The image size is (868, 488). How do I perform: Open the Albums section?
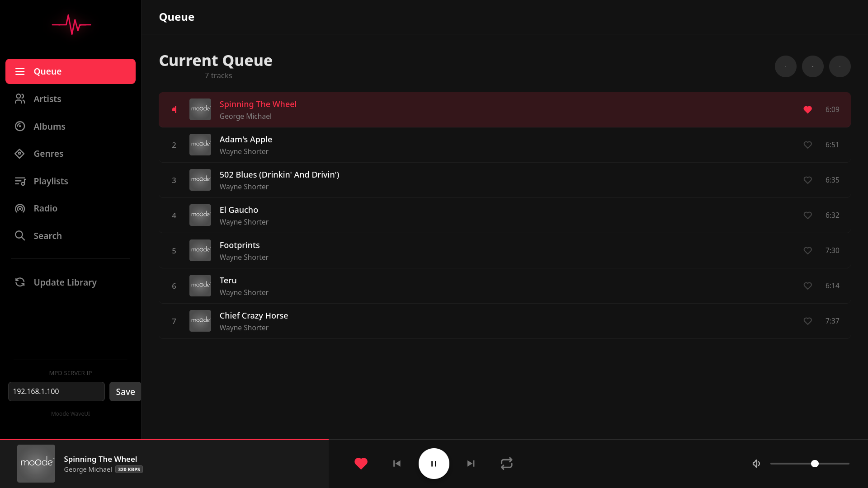[49, 127]
